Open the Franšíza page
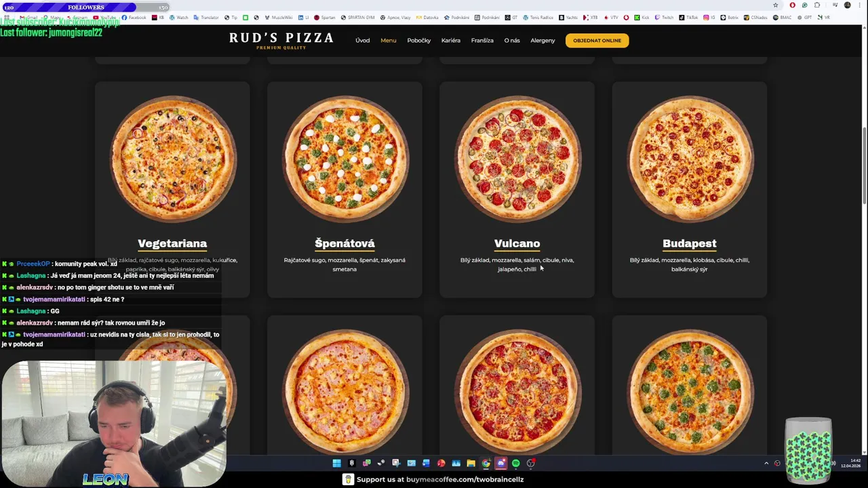 482,41
